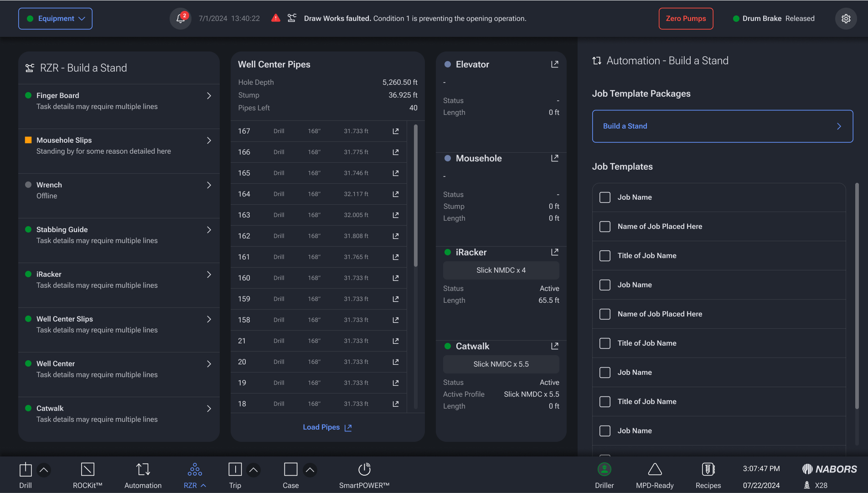Expand Trip submenu arrow in bottom bar
868x493 pixels.
253,469
